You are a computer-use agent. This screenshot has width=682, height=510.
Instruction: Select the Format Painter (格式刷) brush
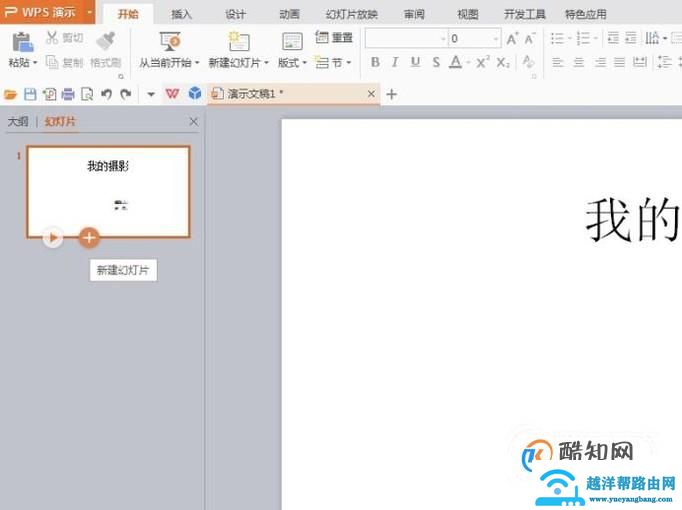pos(106,41)
